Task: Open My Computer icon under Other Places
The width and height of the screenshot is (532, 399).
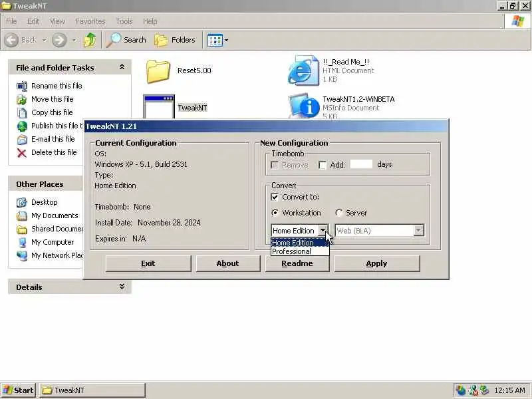Action: click(22, 243)
